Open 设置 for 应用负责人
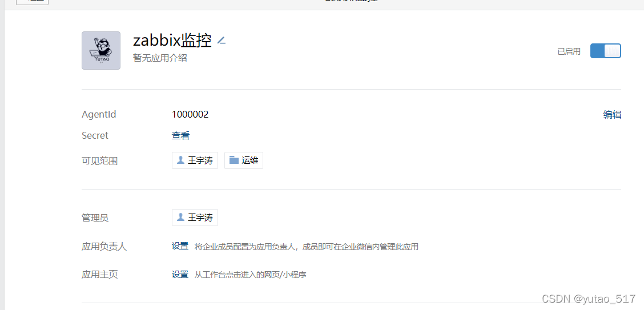 (180, 247)
